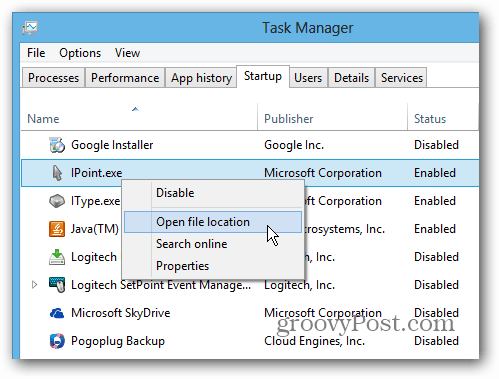Click the Logitech download icon
Image resolution: width=499 pixels, height=379 pixels.
pyautogui.click(x=57, y=257)
